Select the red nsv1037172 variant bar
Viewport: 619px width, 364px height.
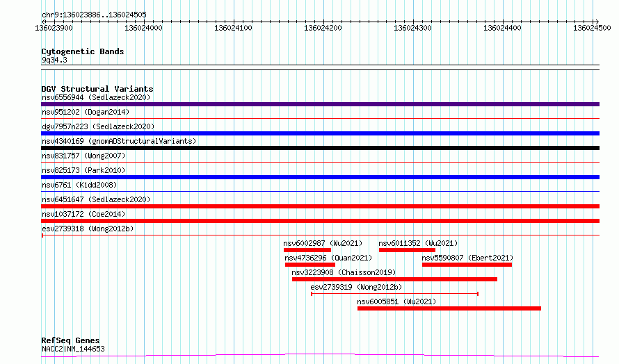coord(320,221)
